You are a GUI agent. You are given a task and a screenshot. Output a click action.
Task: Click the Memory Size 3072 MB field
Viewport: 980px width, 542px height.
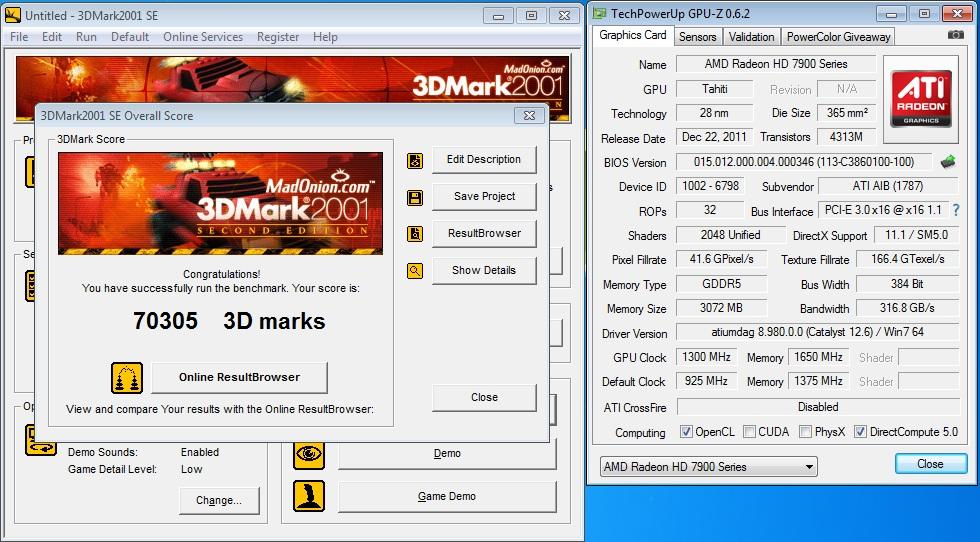pos(721,308)
